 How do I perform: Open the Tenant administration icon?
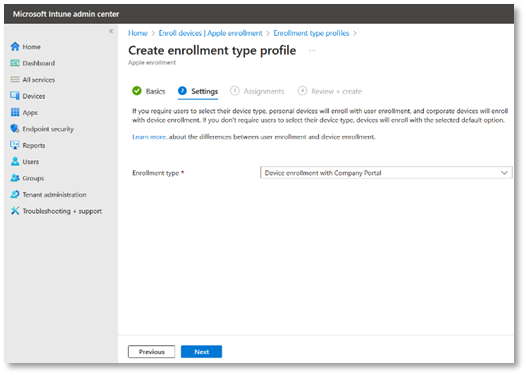click(15, 195)
